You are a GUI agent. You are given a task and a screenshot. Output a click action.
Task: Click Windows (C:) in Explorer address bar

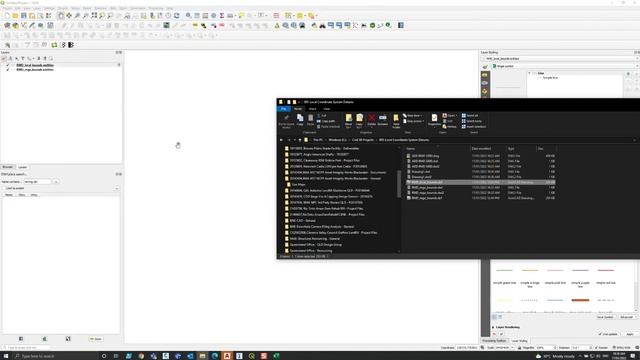(338, 140)
